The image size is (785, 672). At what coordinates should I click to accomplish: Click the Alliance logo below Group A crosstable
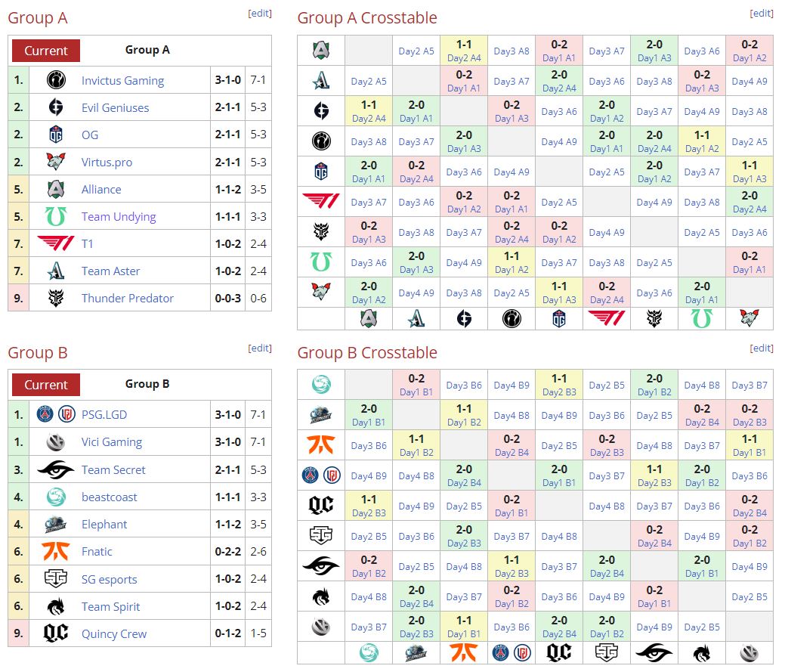[x=369, y=318]
